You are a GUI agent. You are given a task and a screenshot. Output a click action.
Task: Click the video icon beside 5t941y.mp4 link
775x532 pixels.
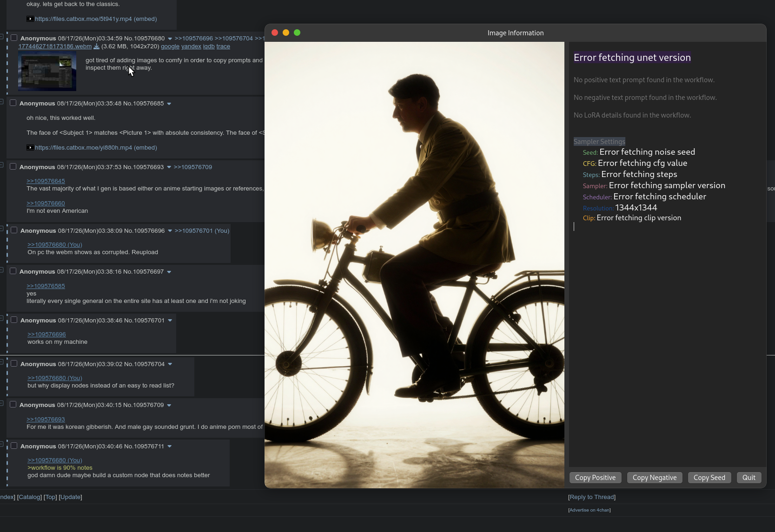click(x=30, y=19)
